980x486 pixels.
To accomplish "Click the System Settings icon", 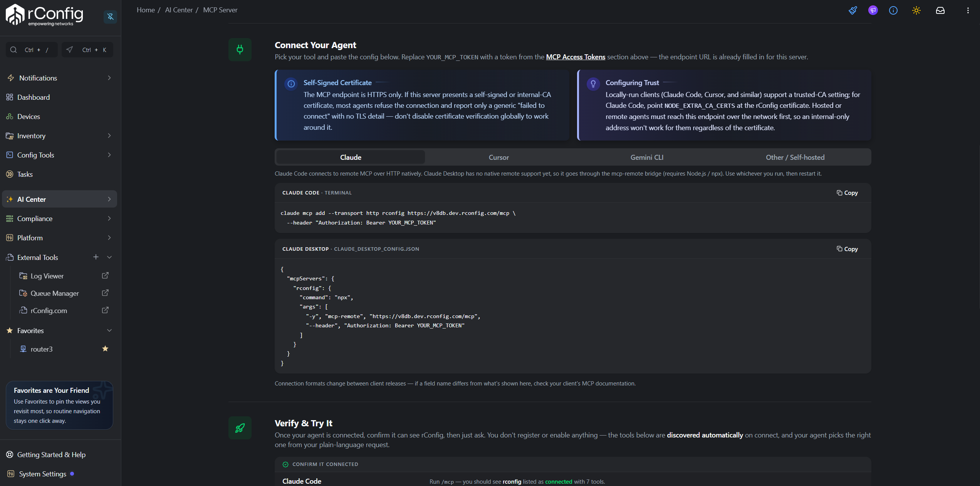I will [10, 474].
